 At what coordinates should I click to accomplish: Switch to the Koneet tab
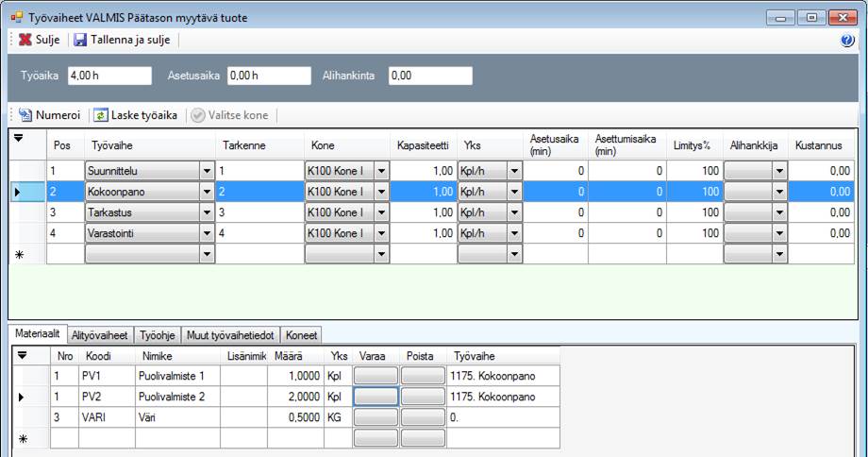301,335
